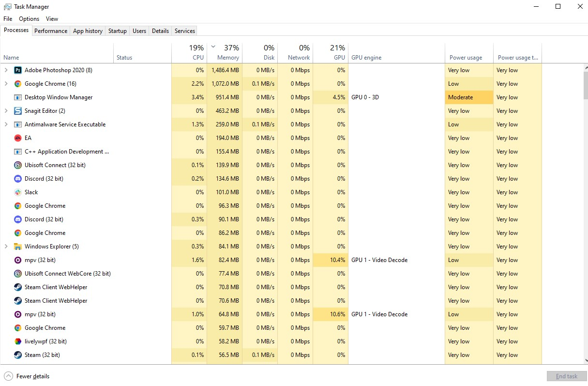Click the End task button
Viewport: 588px width, 386px height.
[567, 376]
